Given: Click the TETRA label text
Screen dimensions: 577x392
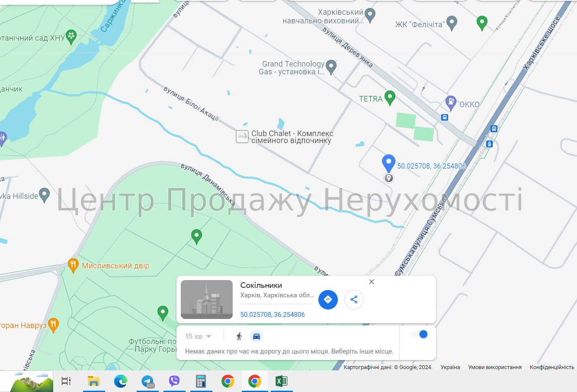Looking at the screenshot, I should point(371,99).
